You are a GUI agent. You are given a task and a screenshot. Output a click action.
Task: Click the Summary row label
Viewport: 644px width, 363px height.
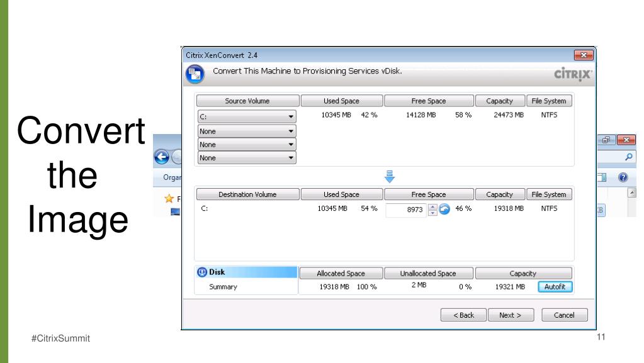coord(223,287)
